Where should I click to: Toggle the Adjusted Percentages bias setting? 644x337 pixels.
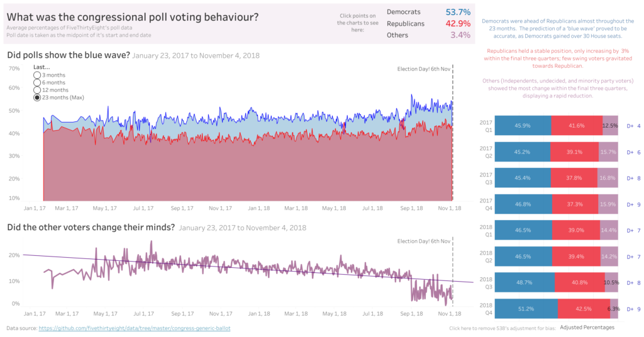(587, 328)
